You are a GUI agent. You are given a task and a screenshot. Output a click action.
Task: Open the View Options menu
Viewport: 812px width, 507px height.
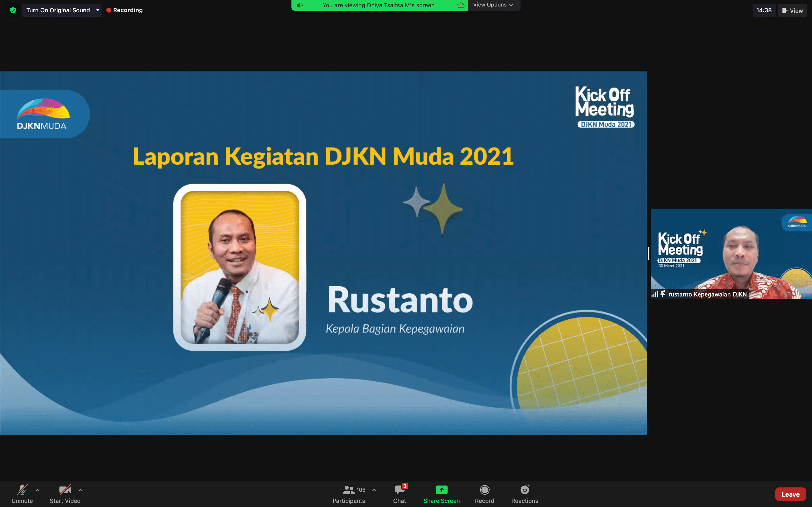point(493,5)
